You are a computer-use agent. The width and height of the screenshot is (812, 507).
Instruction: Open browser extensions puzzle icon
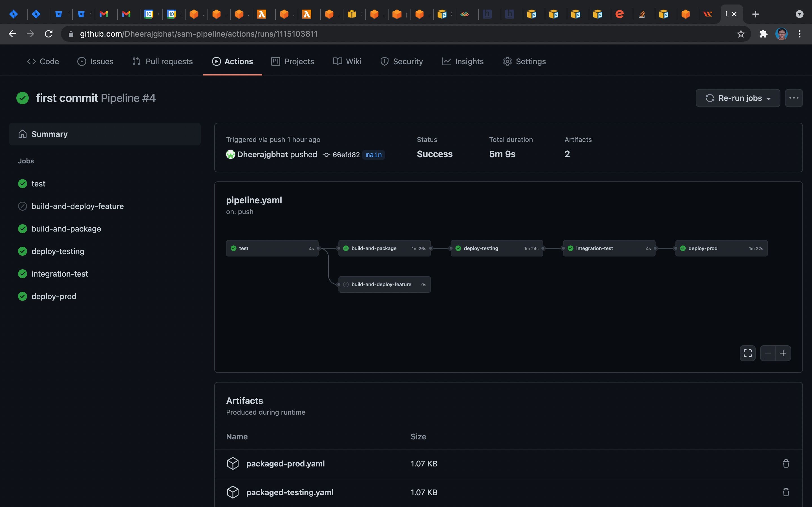(x=763, y=34)
